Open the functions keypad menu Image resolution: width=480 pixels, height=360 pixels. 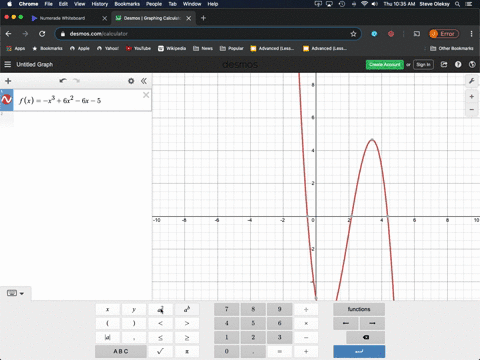click(359, 309)
